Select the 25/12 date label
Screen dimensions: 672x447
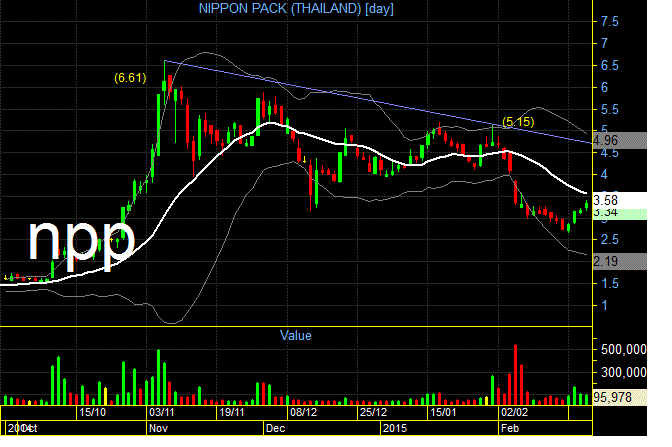pos(373,412)
